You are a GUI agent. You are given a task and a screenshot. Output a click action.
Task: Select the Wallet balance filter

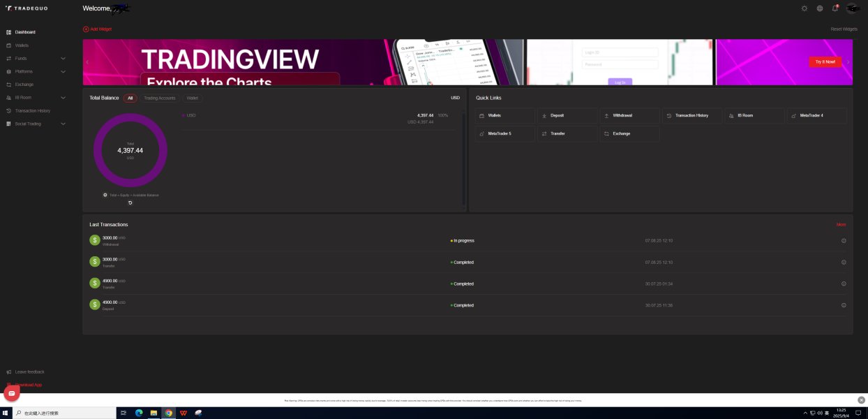click(193, 98)
